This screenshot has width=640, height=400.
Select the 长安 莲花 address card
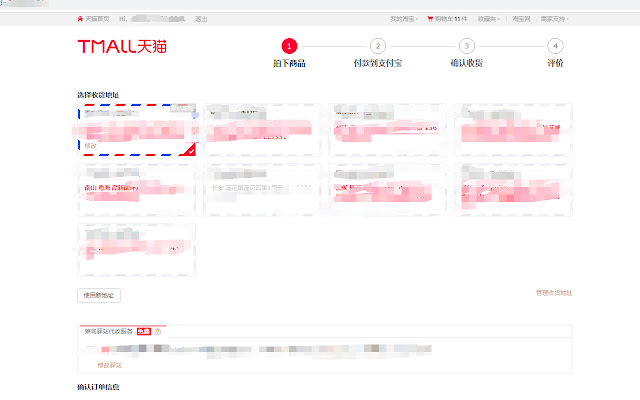262,190
